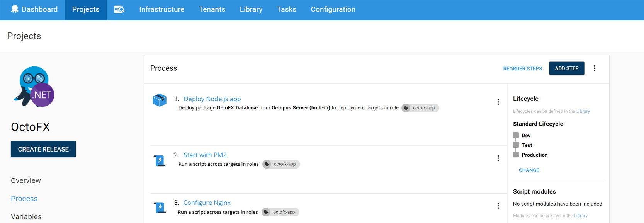This screenshot has width=644, height=223.
Task: Click the OctoFX project name
Action: (30, 127)
